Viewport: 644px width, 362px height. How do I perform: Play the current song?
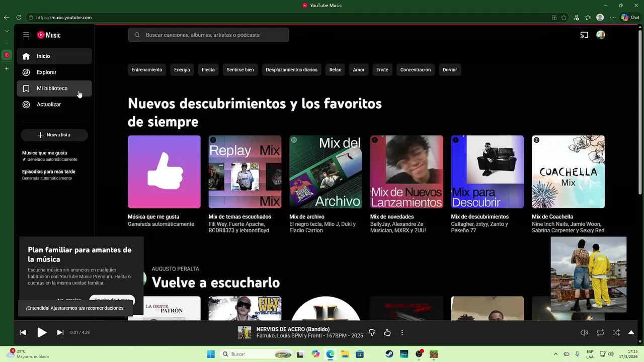click(42, 332)
